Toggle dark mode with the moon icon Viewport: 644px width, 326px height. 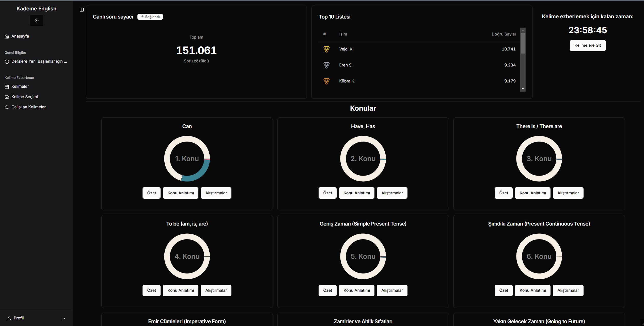[36, 21]
